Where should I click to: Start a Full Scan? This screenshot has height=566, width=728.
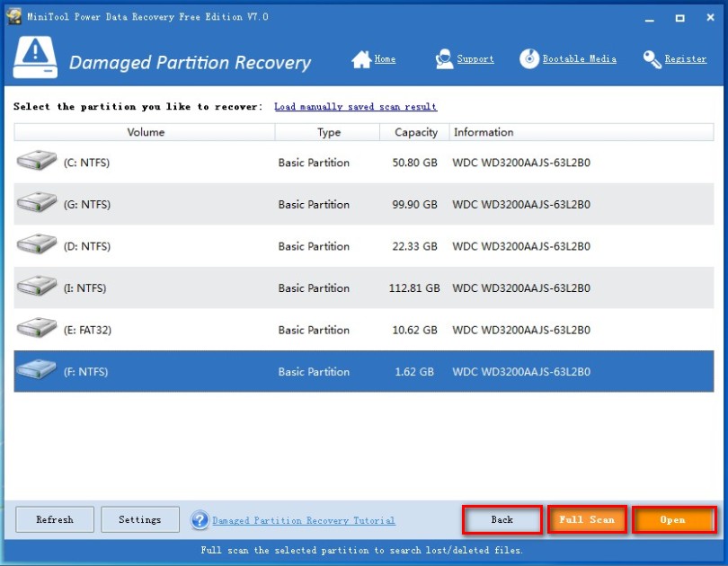tap(587, 519)
